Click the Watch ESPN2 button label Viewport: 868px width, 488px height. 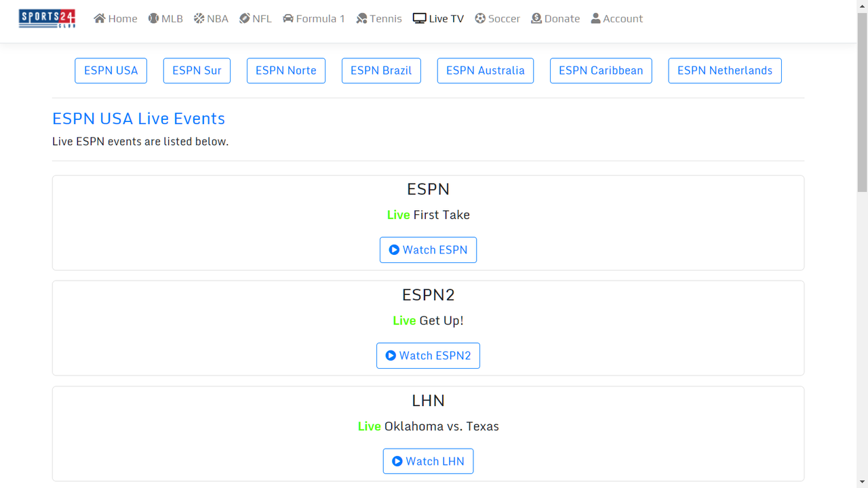[x=435, y=356]
